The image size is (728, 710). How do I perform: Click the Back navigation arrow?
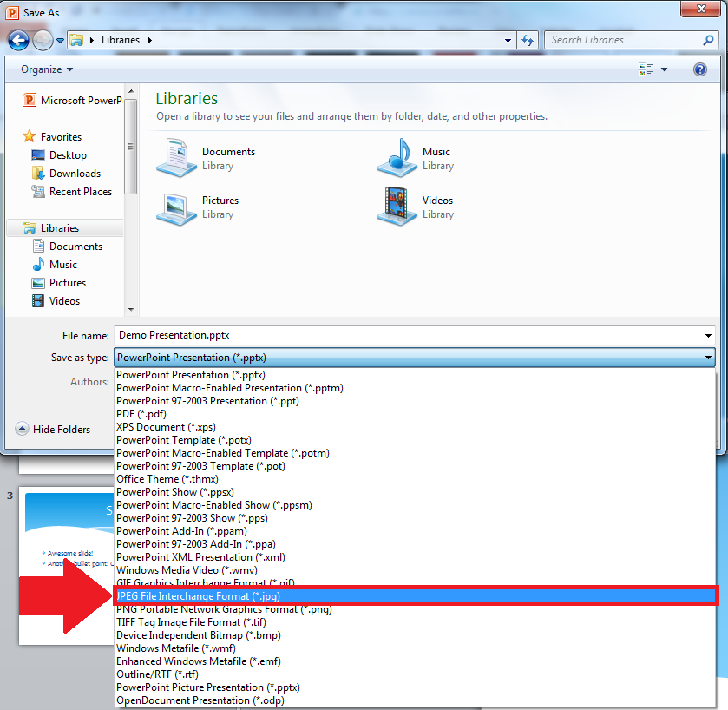tap(18, 40)
